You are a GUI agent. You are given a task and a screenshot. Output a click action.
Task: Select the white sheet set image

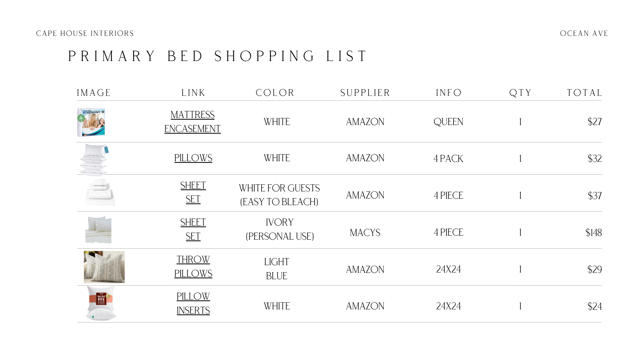point(100,192)
